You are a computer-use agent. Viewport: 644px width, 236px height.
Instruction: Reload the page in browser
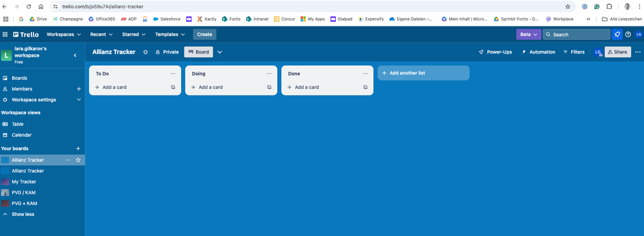tap(29, 6)
